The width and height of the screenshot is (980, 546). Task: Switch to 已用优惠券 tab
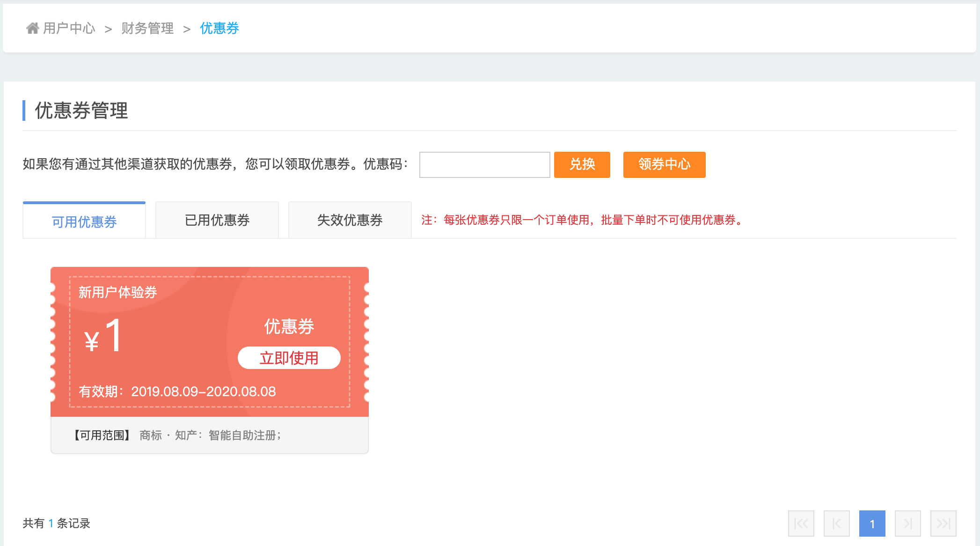point(217,221)
